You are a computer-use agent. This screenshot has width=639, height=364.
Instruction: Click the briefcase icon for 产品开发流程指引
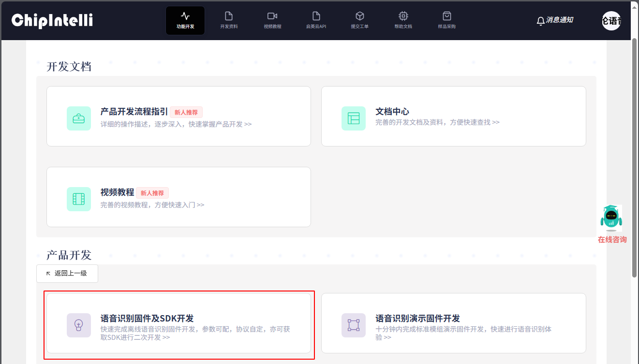click(79, 118)
